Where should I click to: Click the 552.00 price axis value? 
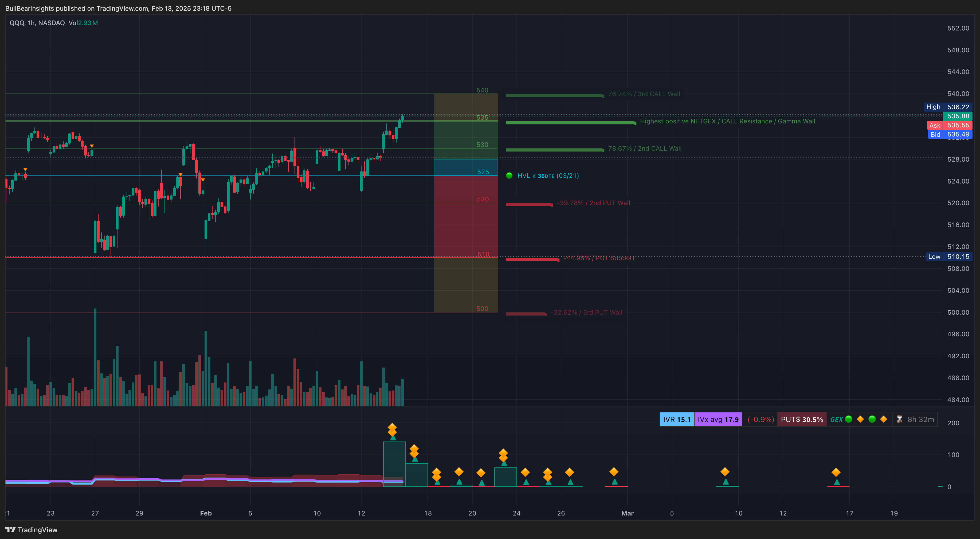click(958, 28)
